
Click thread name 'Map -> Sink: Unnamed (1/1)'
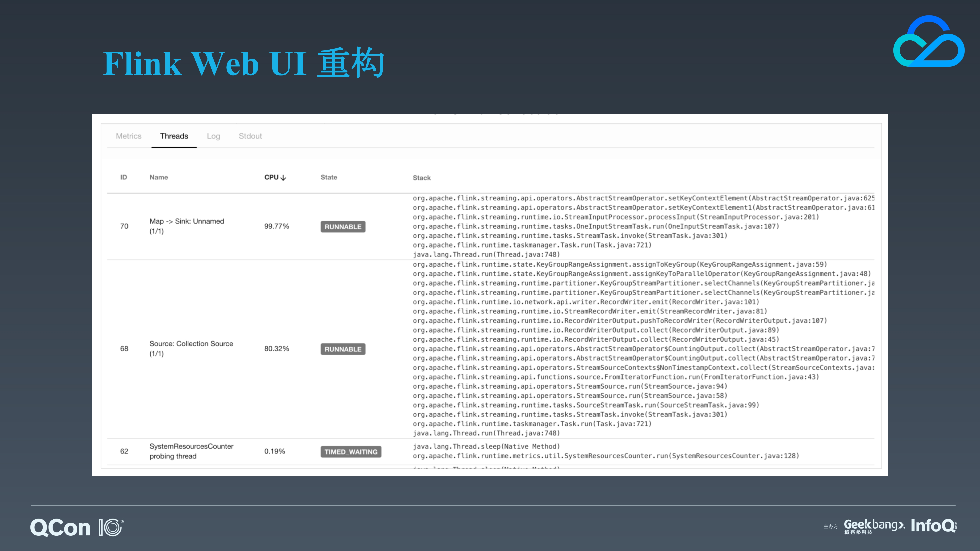187,226
